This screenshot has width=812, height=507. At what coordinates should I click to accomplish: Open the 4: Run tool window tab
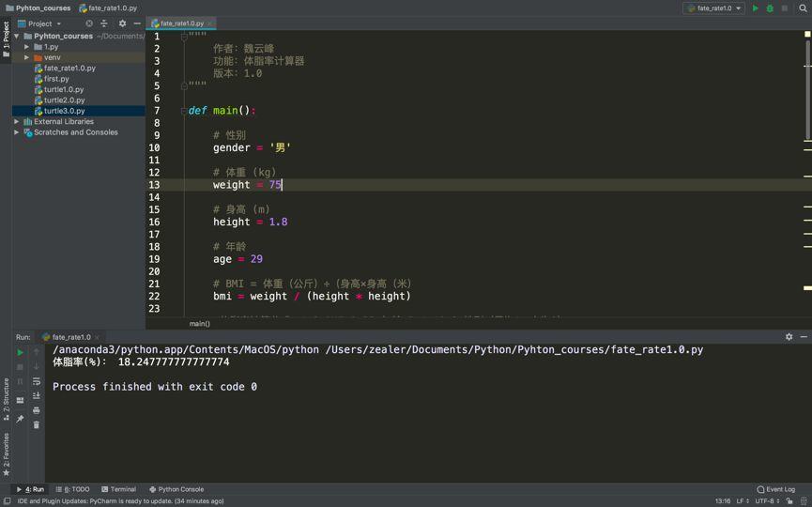30,489
